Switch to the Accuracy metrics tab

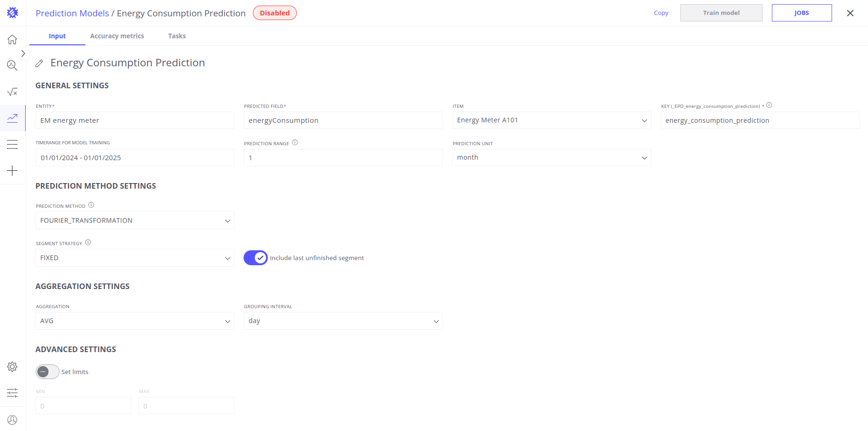(x=117, y=36)
